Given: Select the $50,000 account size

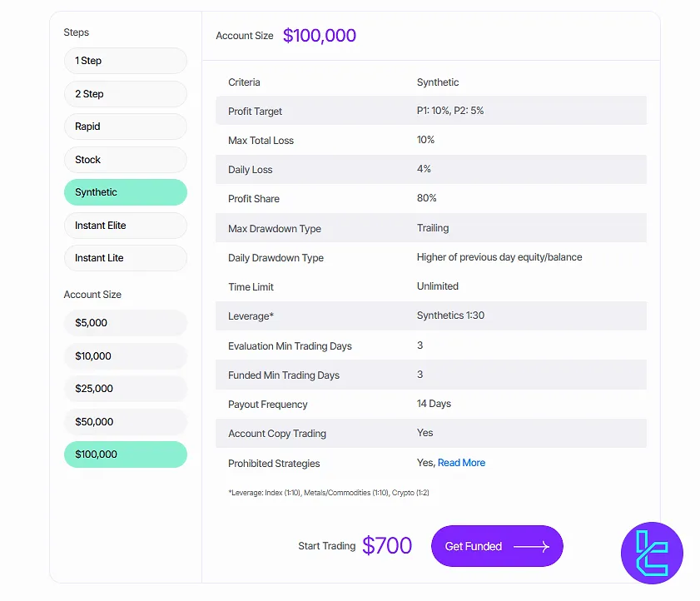Looking at the screenshot, I should [x=125, y=422].
